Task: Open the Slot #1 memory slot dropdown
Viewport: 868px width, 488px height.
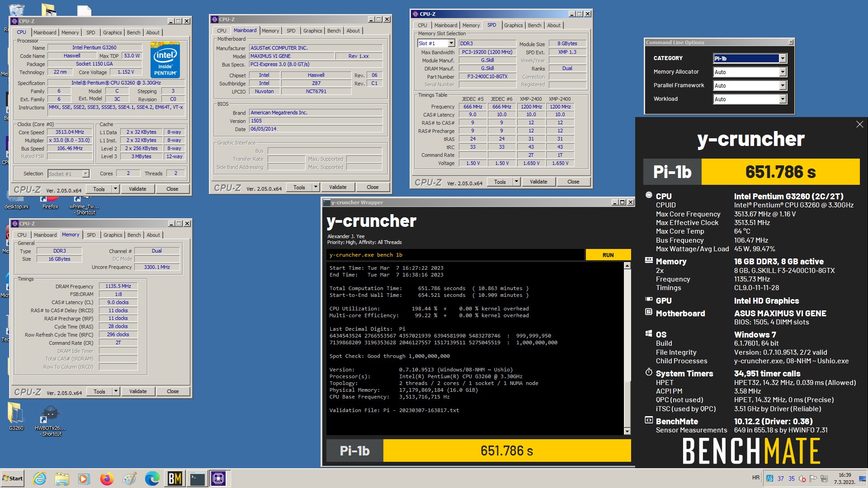Action: 436,43
